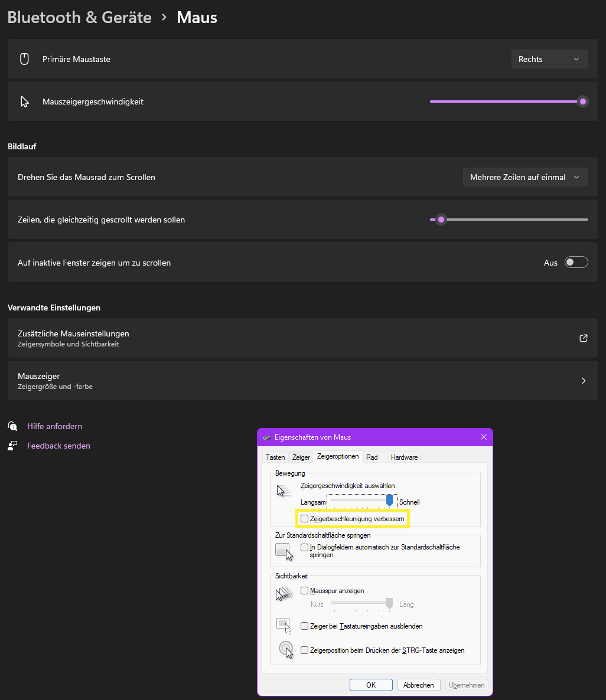Select the Hardware tab
The width and height of the screenshot is (606, 700).
click(x=404, y=457)
